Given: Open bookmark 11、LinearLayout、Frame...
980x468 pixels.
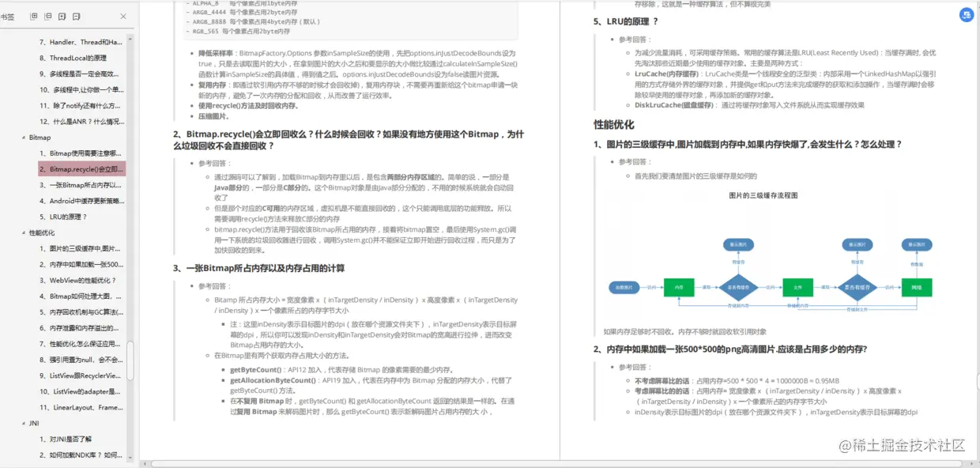Looking at the screenshot, I should (x=81, y=407).
